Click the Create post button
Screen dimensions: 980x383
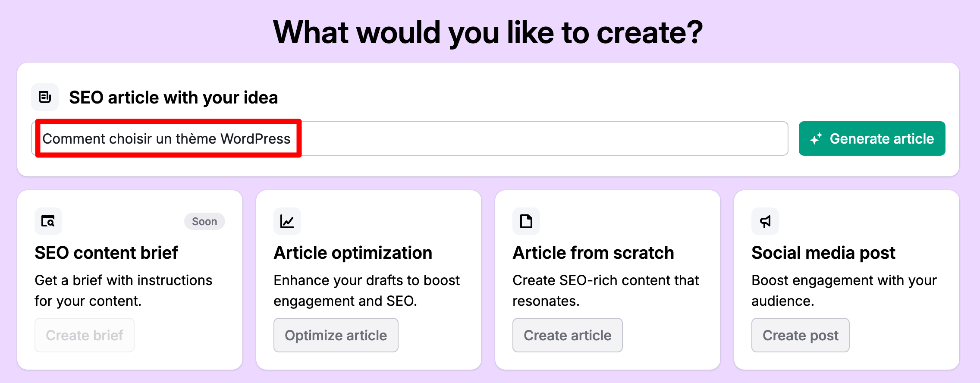[801, 335]
